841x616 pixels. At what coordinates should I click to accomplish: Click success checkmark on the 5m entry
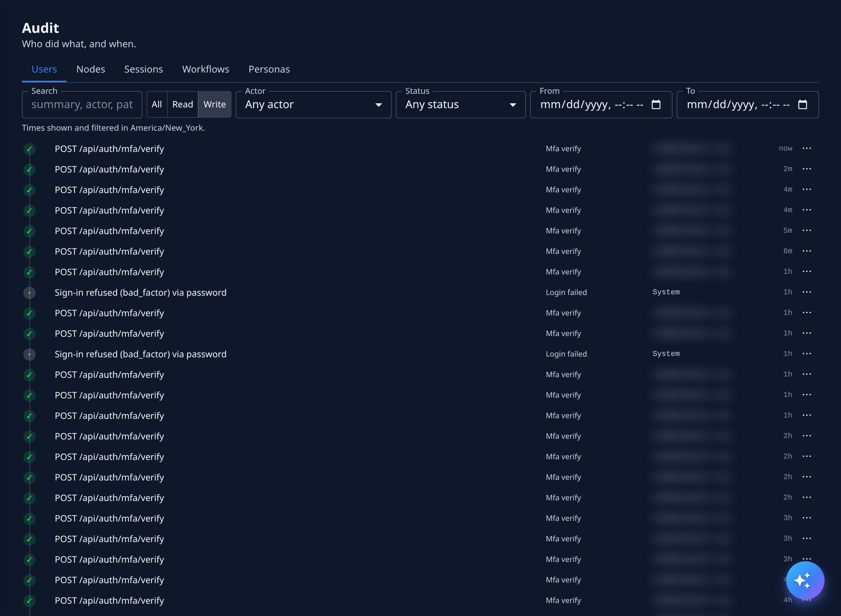pyautogui.click(x=29, y=231)
